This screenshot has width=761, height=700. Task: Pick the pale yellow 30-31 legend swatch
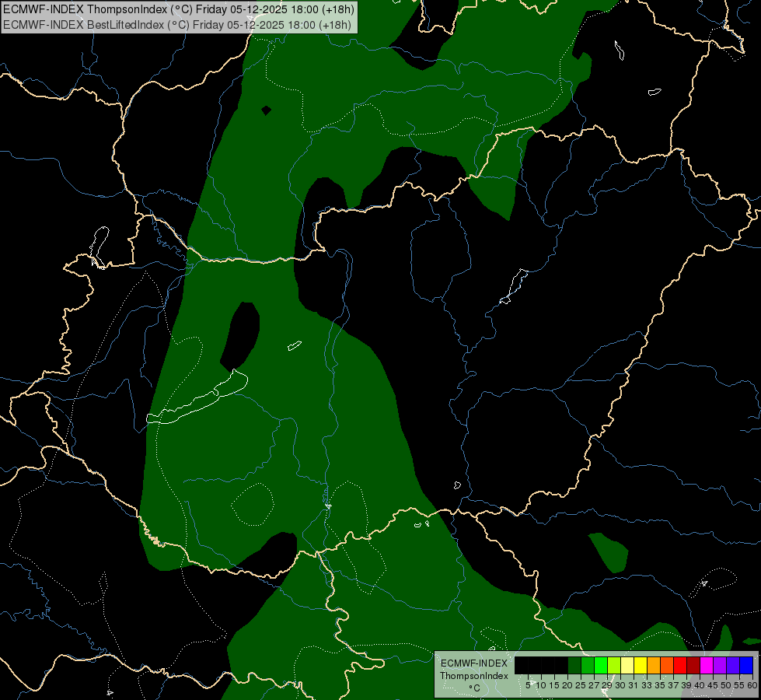pyautogui.click(x=627, y=665)
